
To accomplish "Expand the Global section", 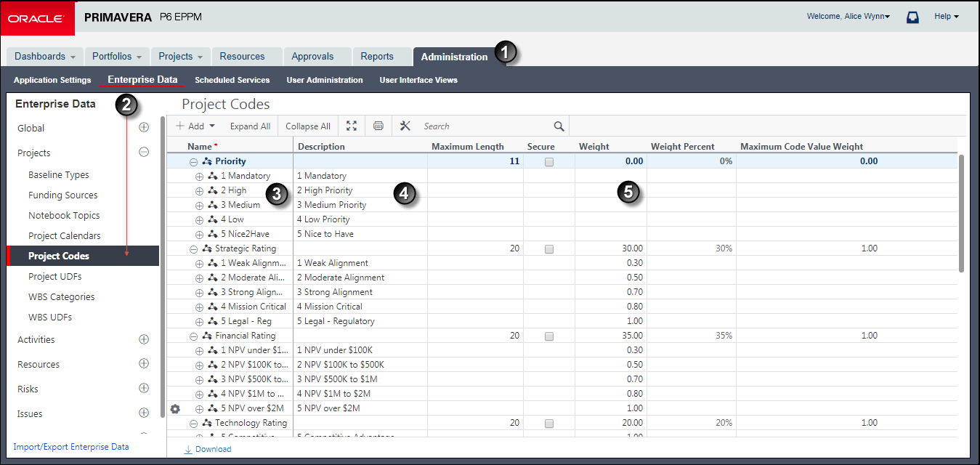I will [144, 127].
